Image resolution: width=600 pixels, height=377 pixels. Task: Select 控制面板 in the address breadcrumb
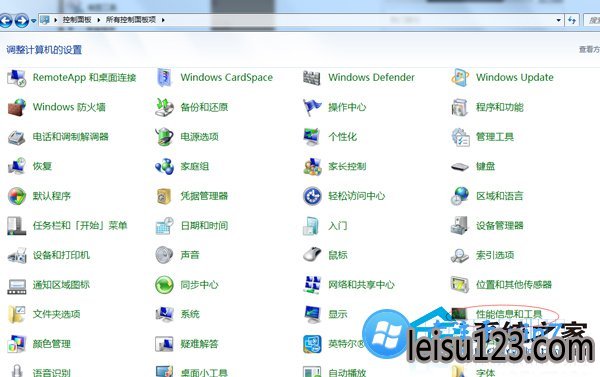77,20
